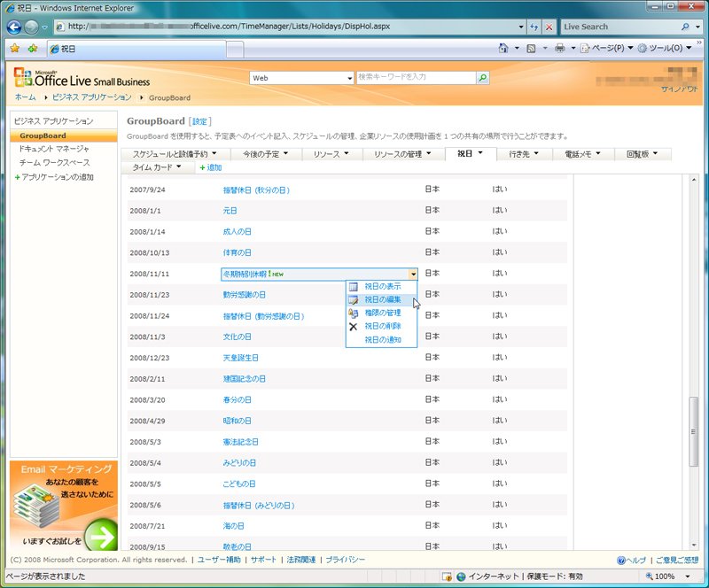Open ドキュメント マネージャ in sidebar

(53, 149)
